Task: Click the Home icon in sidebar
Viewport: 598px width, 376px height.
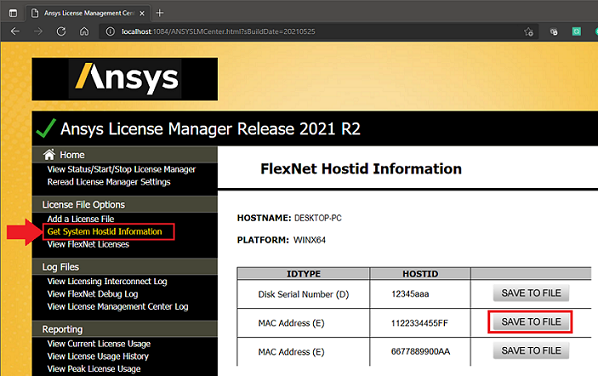Action: pos(49,154)
